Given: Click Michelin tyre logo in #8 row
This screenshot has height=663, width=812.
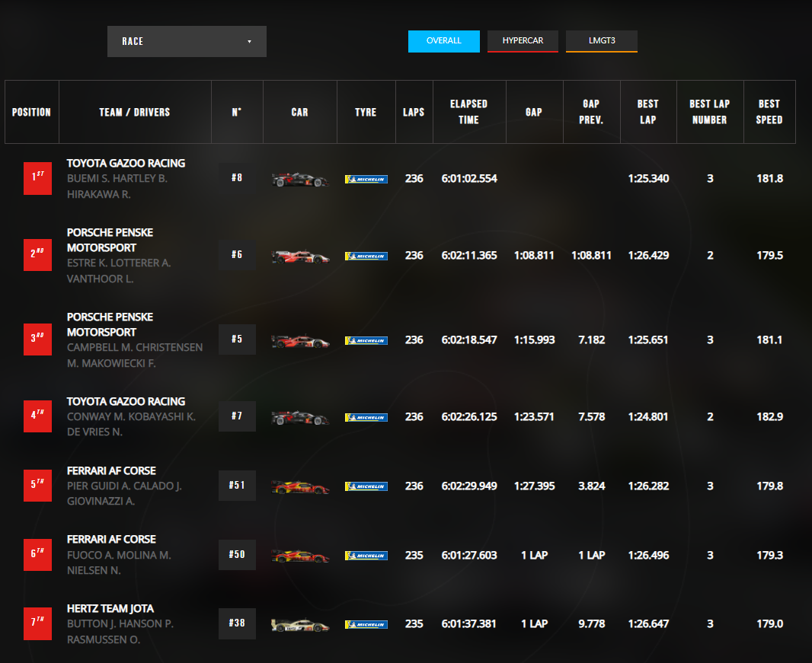Looking at the screenshot, I should 366,179.
